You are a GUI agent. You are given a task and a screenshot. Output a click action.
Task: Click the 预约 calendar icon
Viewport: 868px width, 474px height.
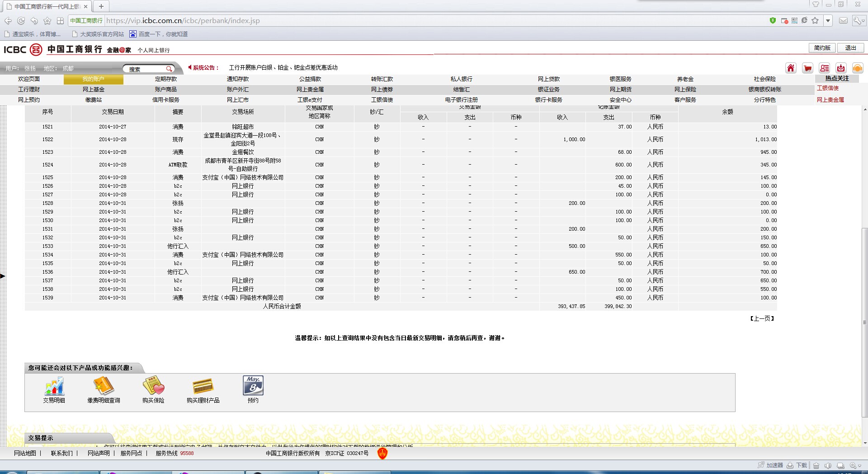253,386
